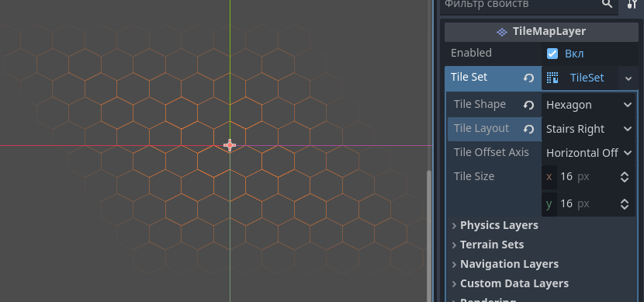Adjust the Tile Size y stepper arrows
This screenshot has width=644, height=302.
click(x=625, y=204)
